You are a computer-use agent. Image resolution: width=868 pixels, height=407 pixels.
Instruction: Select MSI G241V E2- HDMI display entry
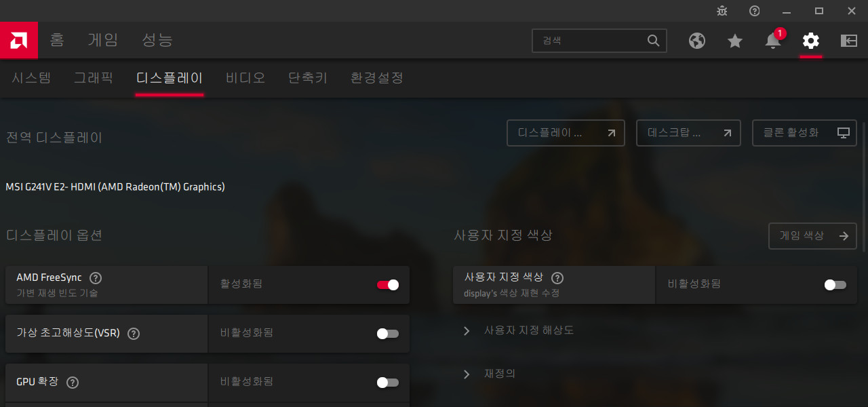pyautogui.click(x=115, y=187)
